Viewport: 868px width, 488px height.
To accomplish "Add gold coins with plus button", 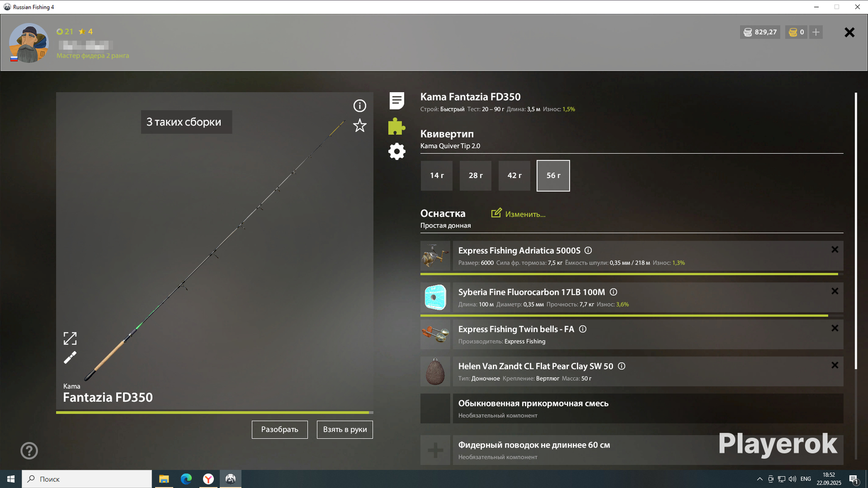I will pyautogui.click(x=816, y=32).
